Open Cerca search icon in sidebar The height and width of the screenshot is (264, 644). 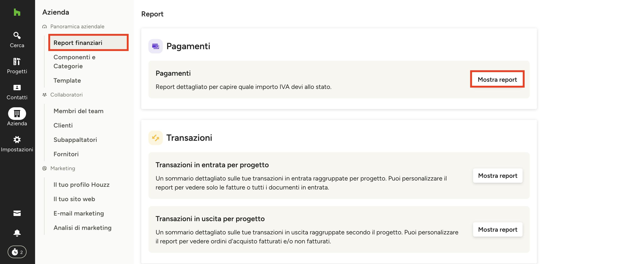[x=17, y=35]
